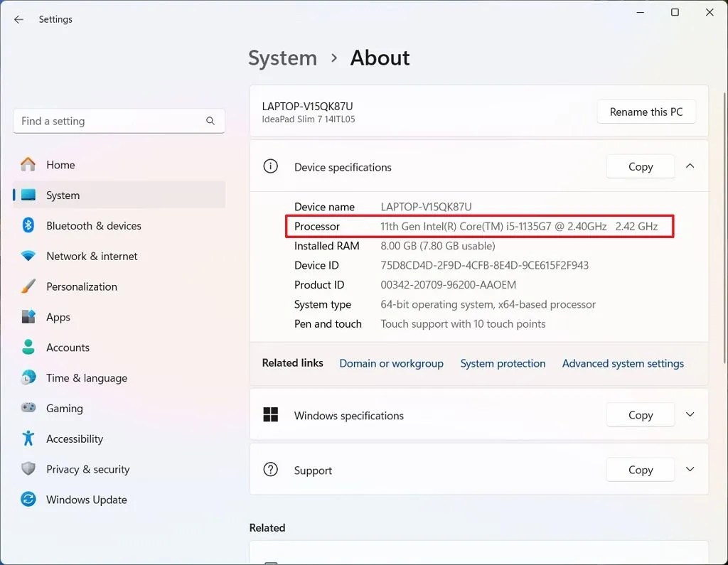Open System protection
This screenshot has width=728, height=565.
[x=503, y=363]
